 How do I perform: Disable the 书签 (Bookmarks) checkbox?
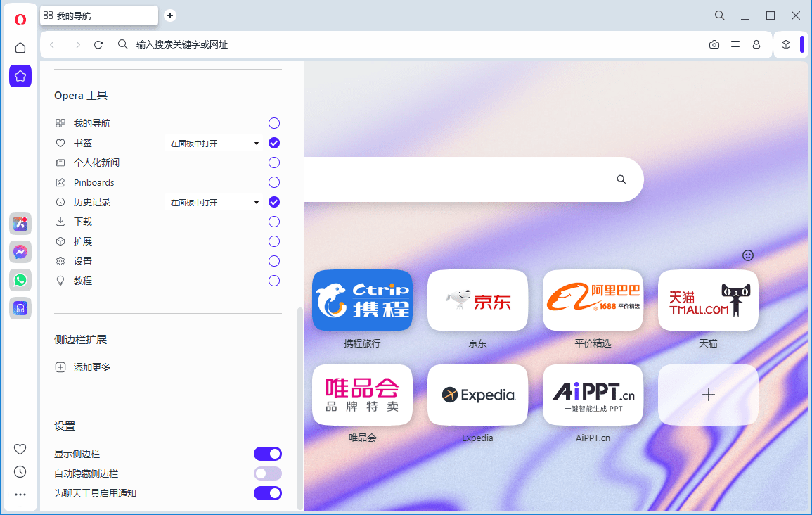pyautogui.click(x=273, y=142)
